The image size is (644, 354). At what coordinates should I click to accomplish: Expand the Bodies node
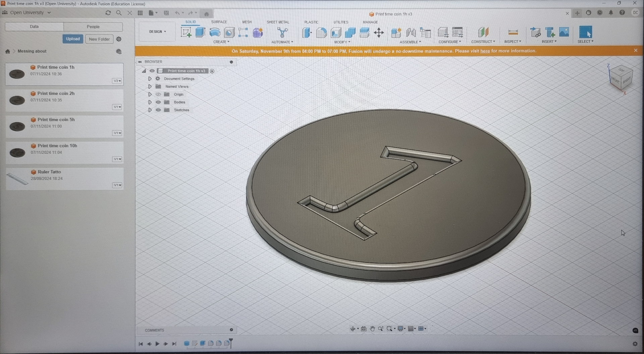point(150,102)
